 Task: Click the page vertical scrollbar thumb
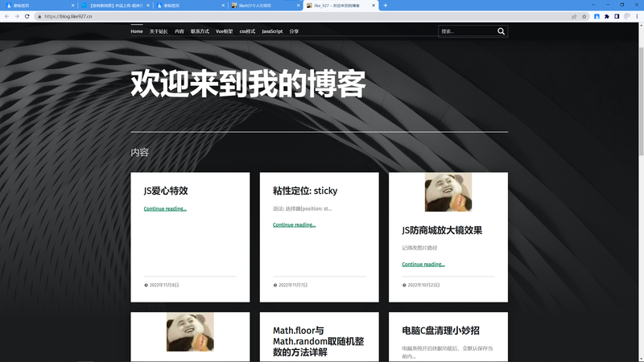point(641,101)
